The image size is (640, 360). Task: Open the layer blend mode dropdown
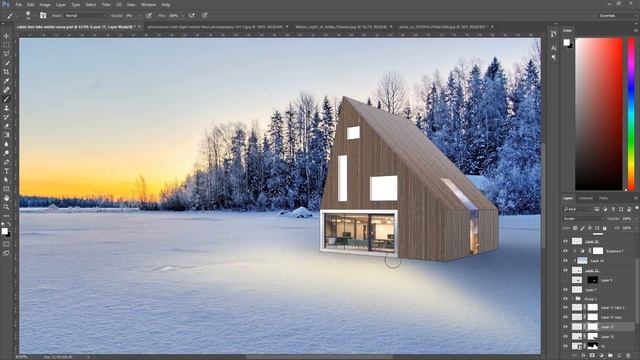click(582, 219)
